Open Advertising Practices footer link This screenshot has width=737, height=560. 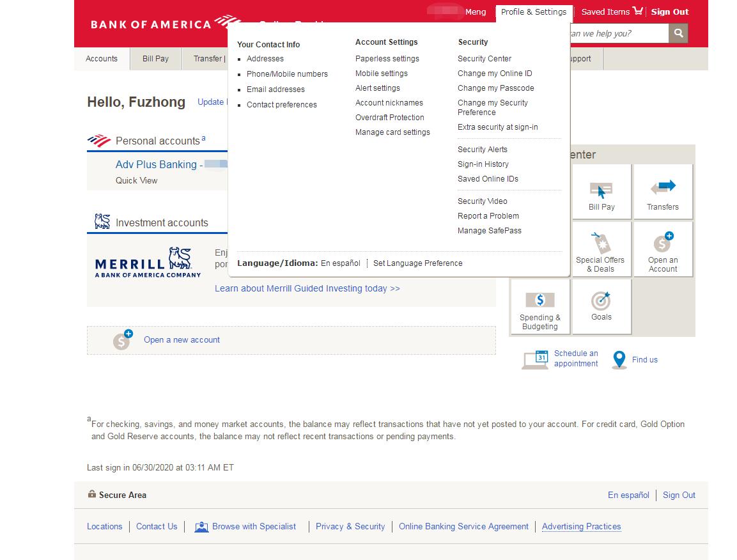pyautogui.click(x=582, y=527)
